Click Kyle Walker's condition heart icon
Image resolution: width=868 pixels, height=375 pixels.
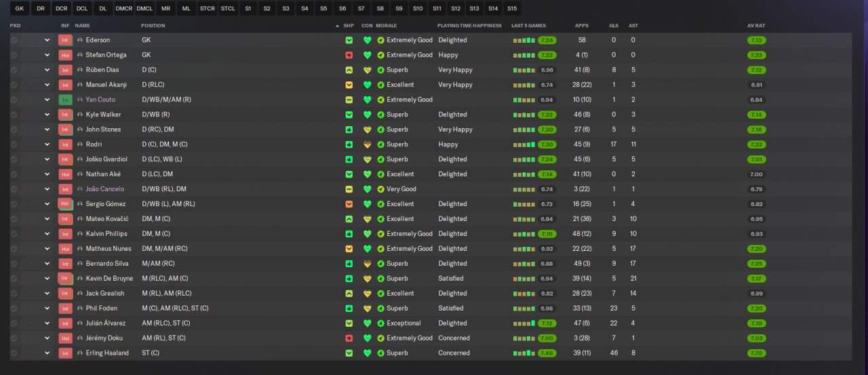click(x=368, y=115)
